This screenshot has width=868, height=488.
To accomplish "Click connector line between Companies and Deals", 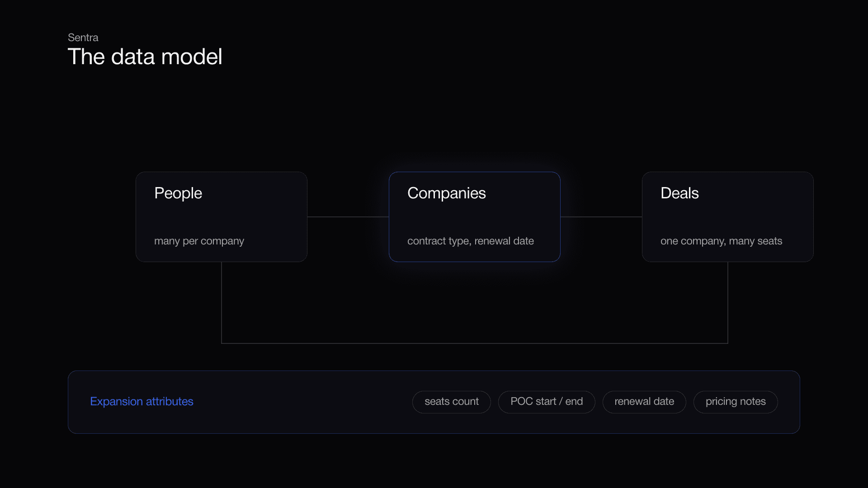I will (x=601, y=217).
